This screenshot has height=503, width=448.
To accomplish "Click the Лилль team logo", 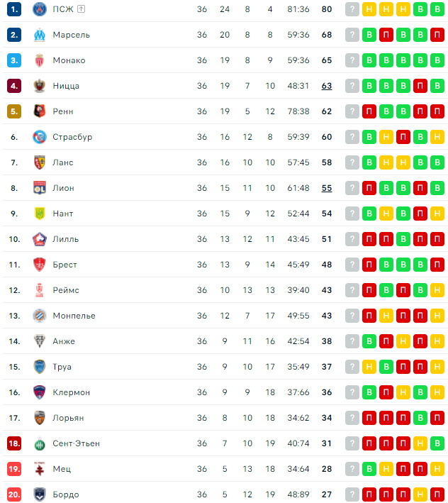I will pos(40,239).
